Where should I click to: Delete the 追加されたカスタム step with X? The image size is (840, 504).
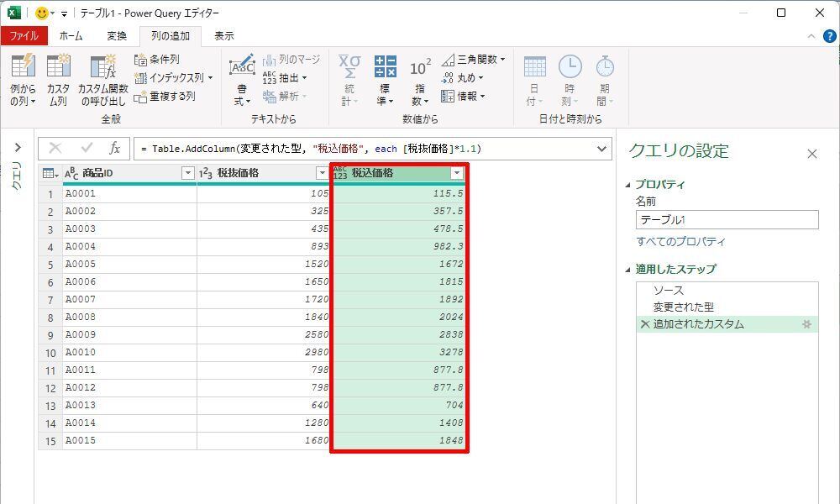coord(644,324)
